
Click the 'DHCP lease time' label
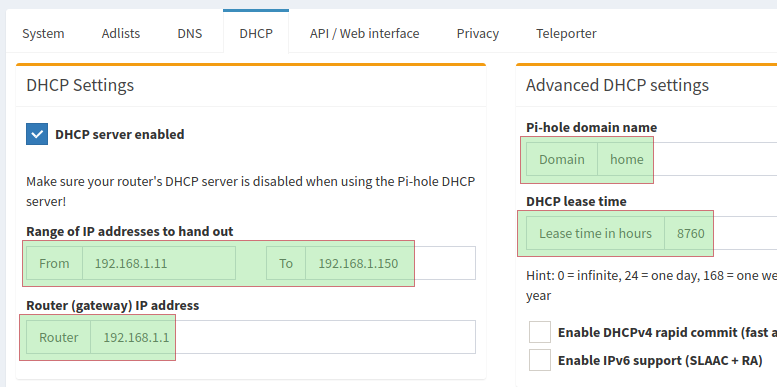[x=576, y=201]
